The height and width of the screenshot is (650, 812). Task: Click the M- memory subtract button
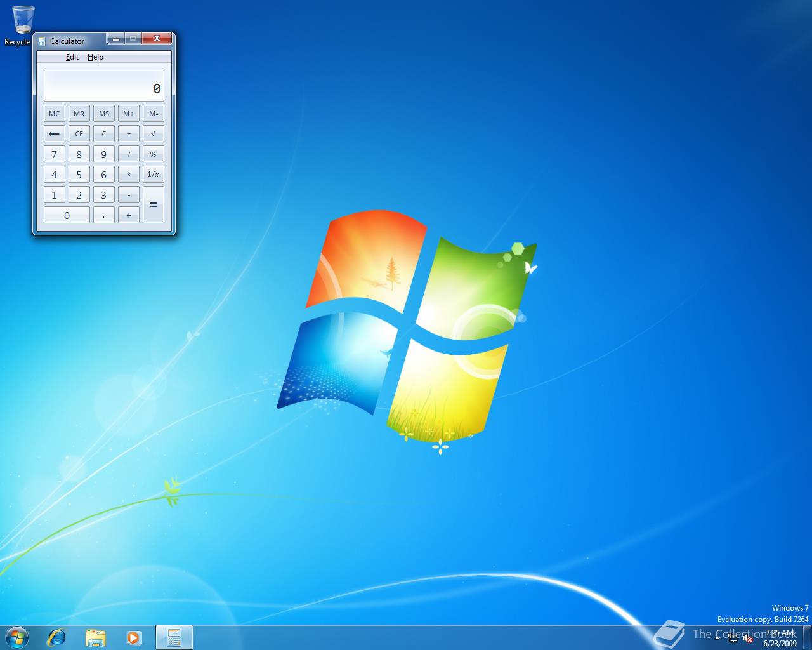click(x=154, y=114)
